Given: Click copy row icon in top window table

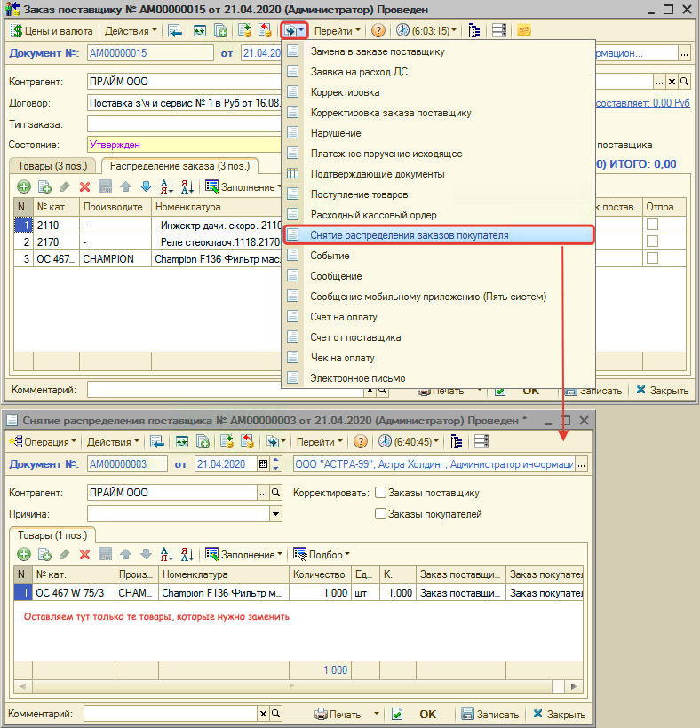Looking at the screenshot, I should [x=44, y=187].
